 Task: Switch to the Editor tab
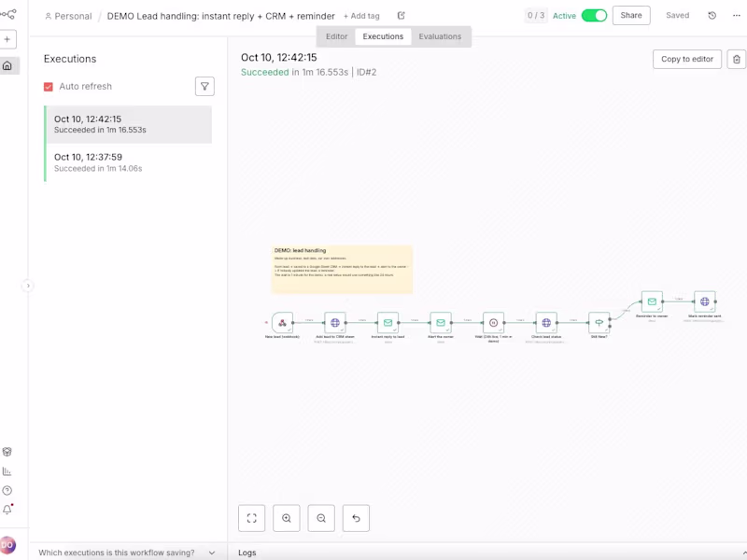coord(336,36)
